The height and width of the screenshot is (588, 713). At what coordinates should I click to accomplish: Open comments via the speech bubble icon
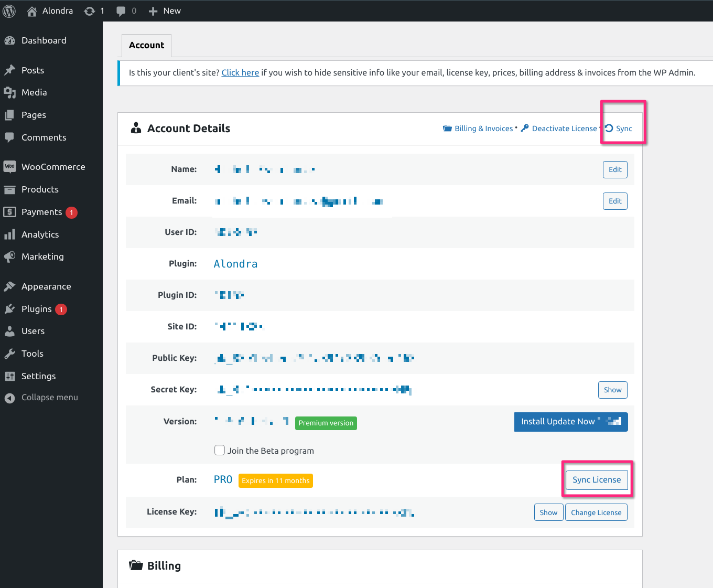[x=121, y=10]
